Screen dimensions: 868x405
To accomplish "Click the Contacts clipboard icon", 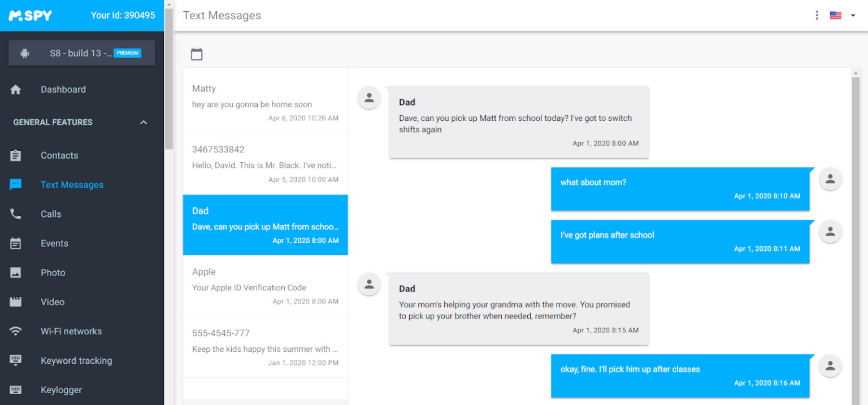I will (x=16, y=155).
